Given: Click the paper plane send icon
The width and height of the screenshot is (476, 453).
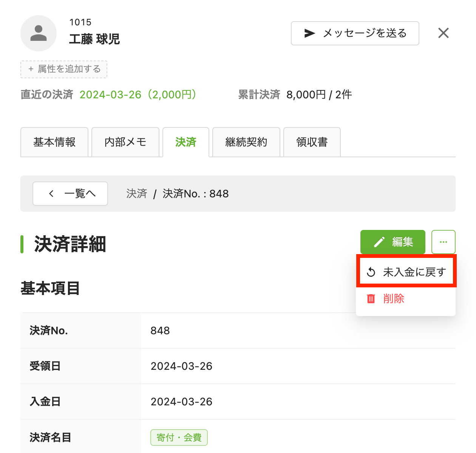Looking at the screenshot, I should pos(309,33).
